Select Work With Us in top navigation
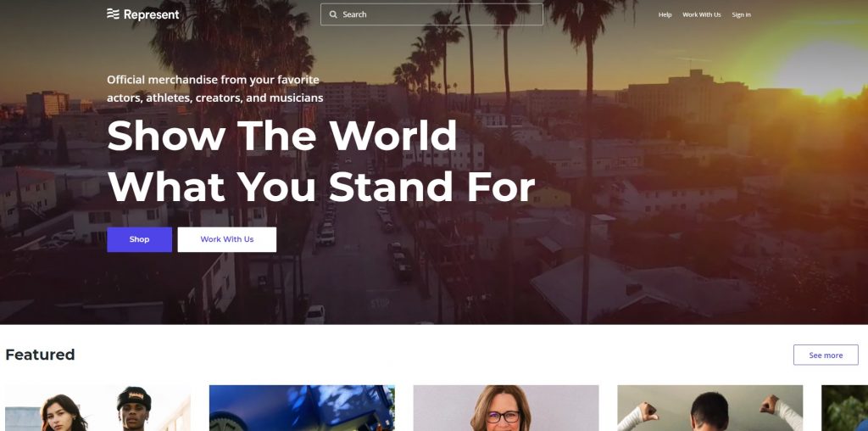The image size is (868, 431). pos(701,15)
